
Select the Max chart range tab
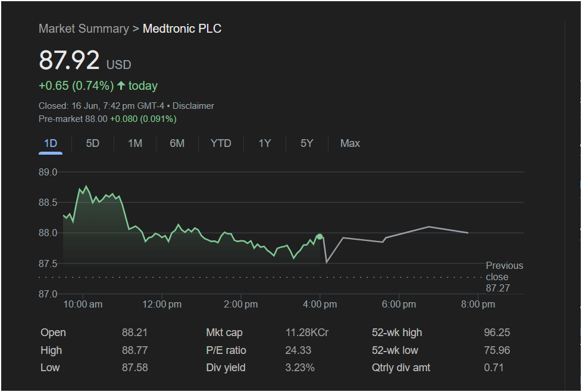coord(350,143)
